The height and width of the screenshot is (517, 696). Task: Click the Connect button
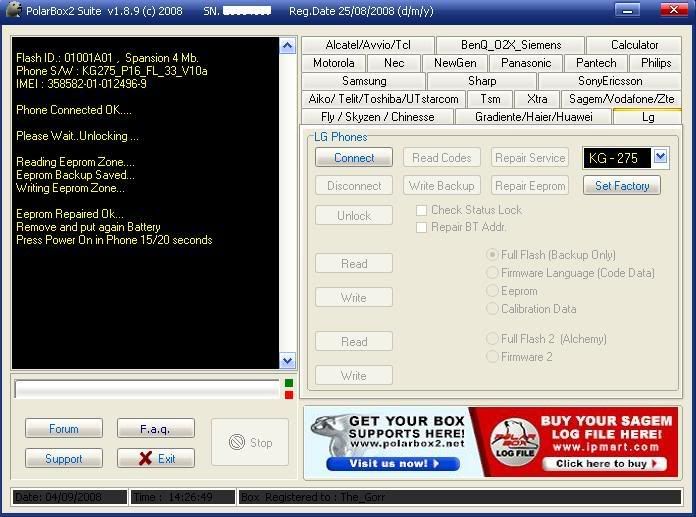354,158
